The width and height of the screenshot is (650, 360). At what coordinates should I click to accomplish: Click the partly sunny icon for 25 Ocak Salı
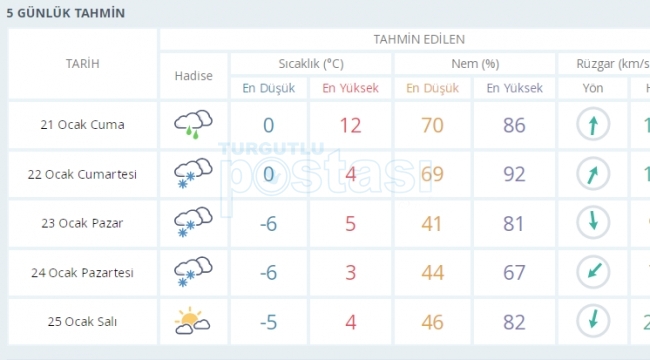192,321
